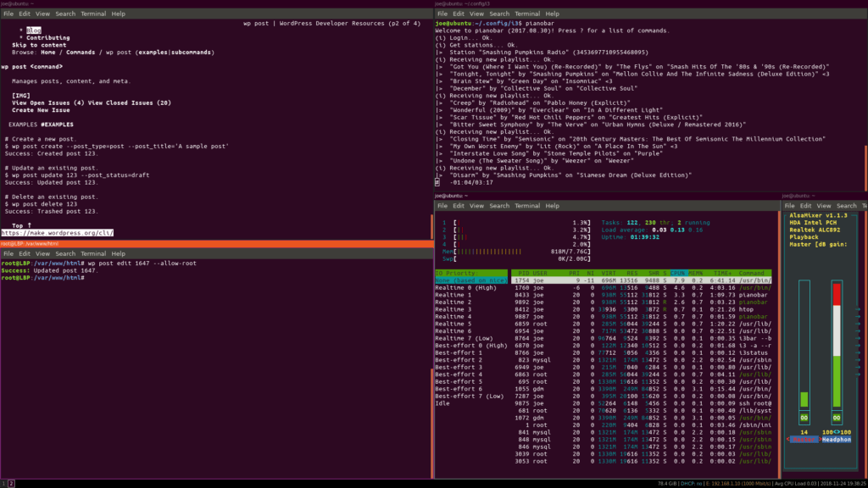868x488 pixels.
Task: Click the Contributing link
Action: tap(47, 37)
